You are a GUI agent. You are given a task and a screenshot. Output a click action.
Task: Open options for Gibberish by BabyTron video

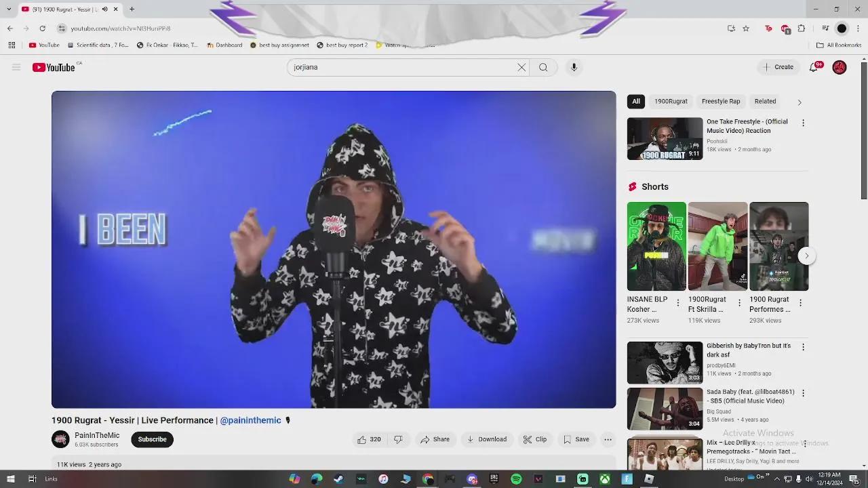click(x=803, y=347)
